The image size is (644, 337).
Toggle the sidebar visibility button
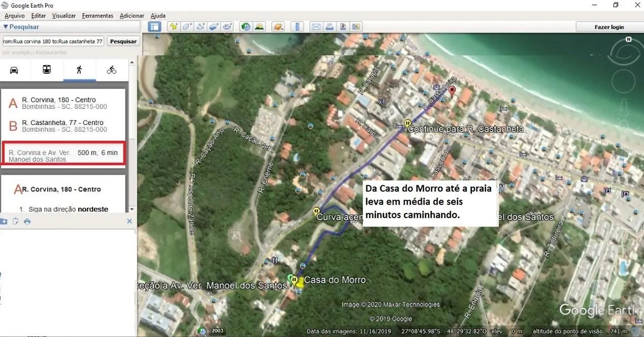(154, 27)
